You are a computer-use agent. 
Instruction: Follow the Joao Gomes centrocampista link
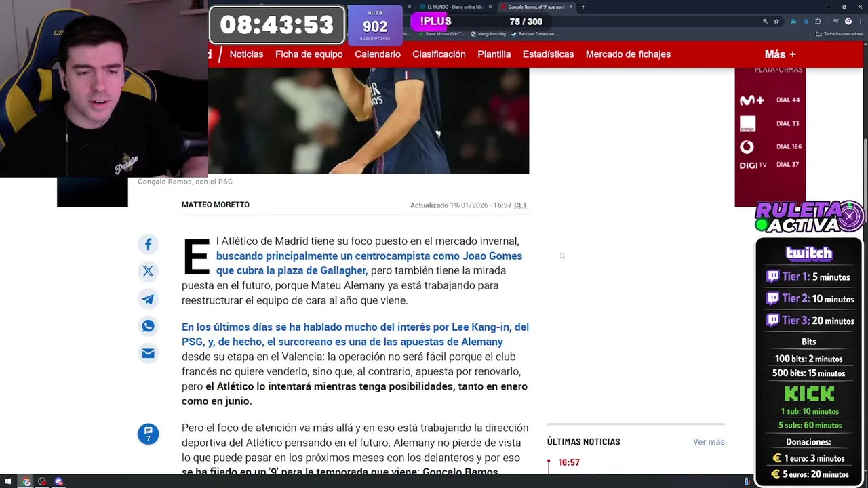click(369, 263)
